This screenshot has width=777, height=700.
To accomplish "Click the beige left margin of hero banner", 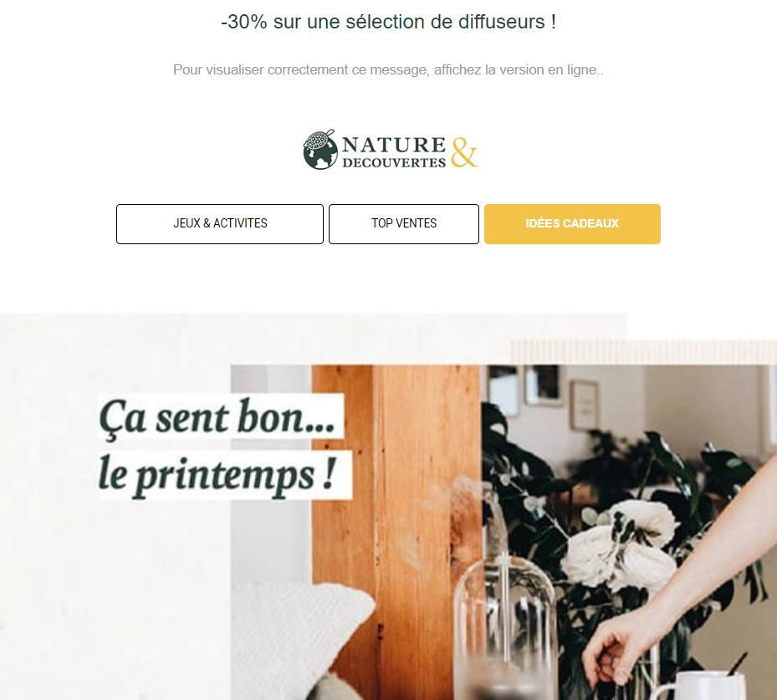I will 115,595.
